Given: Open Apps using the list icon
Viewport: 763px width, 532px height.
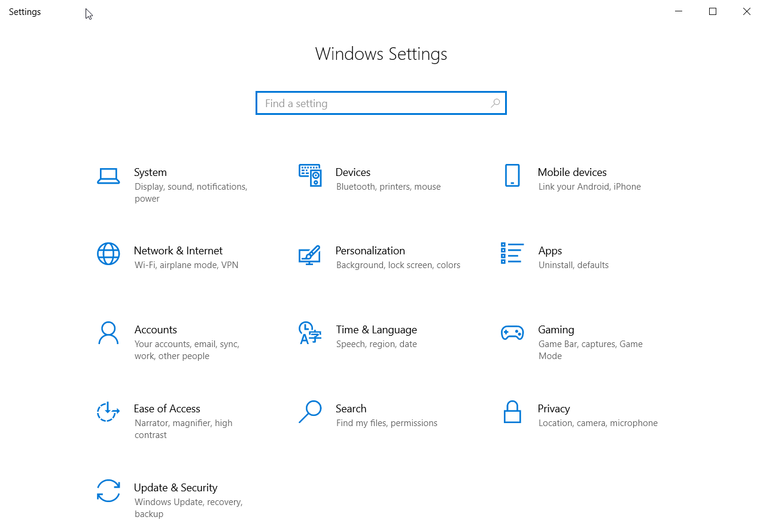Looking at the screenshot, I should (x=512, y=253).
